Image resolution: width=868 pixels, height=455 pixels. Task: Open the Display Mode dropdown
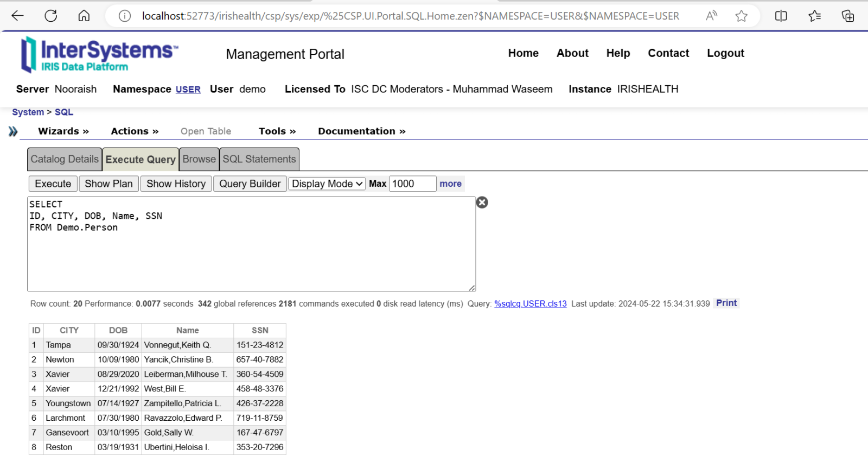pyautogui.click(x=327, y=184)
